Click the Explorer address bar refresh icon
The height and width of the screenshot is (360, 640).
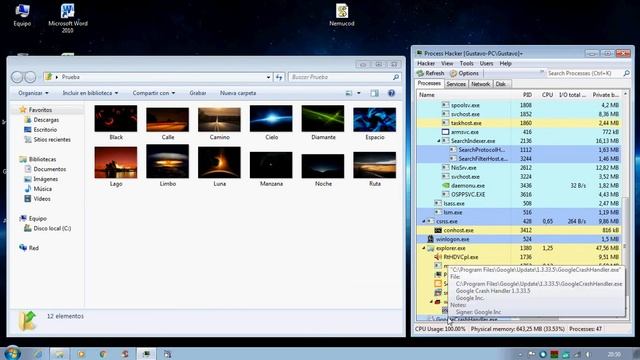(x=279, y=77)
